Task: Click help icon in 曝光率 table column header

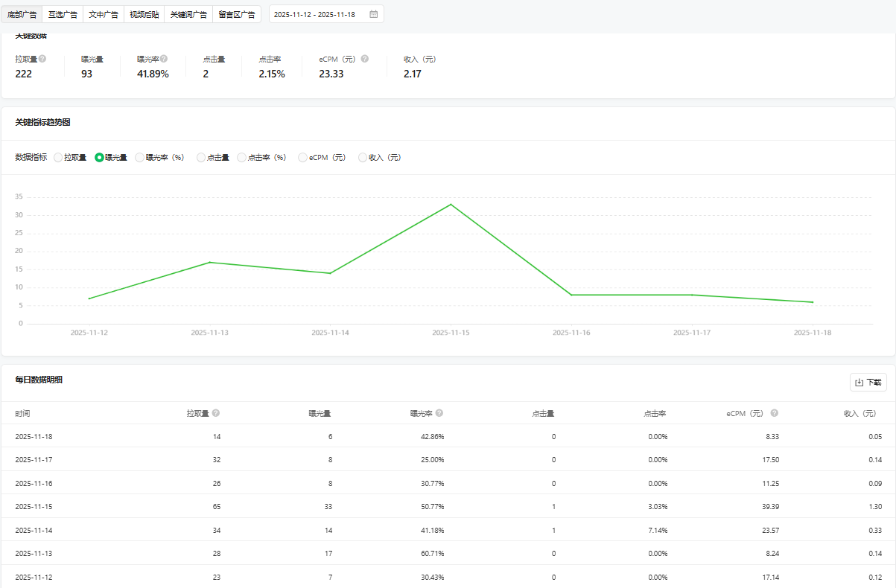Action: click(x=439, y=413)
